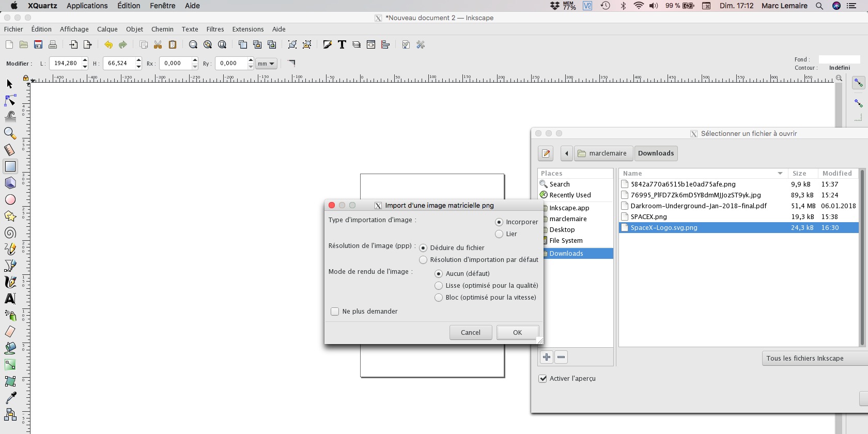Activate the calligraphy tool
This screenshot has width=868, height=434.
tap(10, 282)
